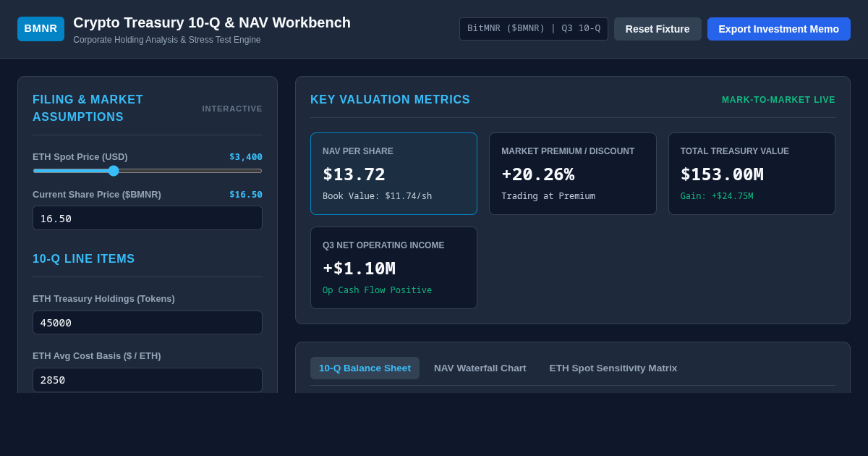Click the $13.72 NAV per share value
Viewport: 868px width, 456px height.
pos(354,174)
